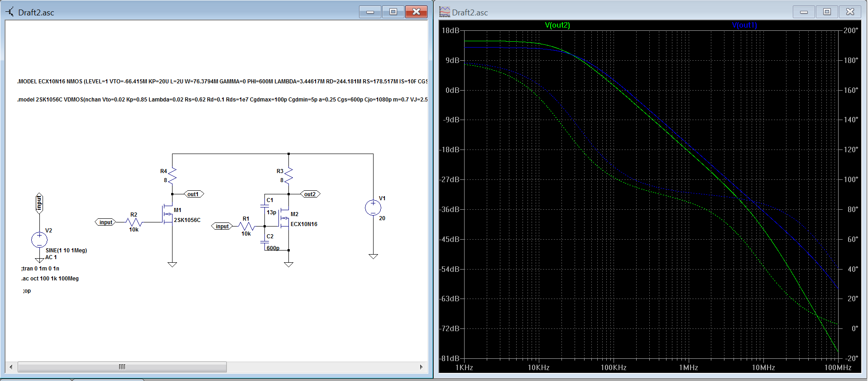The image size is (868, 381).
Task: Click the waveform window title icon
Action: click(x=445, y=12)
